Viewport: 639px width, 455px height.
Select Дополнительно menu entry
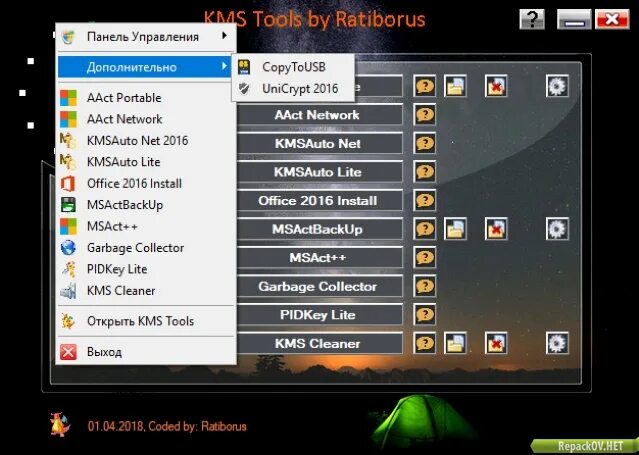146,67
